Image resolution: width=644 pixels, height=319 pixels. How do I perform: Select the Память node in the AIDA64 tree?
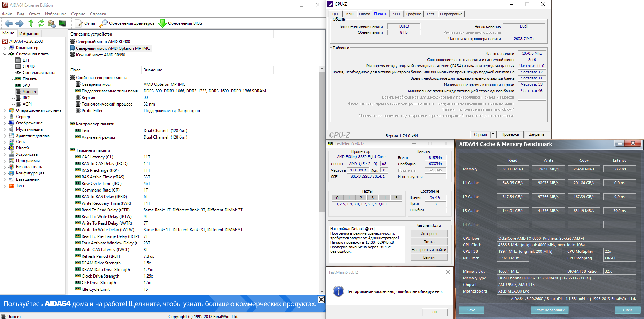(30, 79)
